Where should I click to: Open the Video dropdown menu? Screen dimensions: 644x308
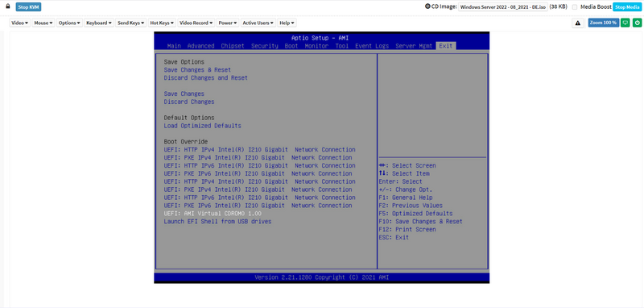[20, 23]
